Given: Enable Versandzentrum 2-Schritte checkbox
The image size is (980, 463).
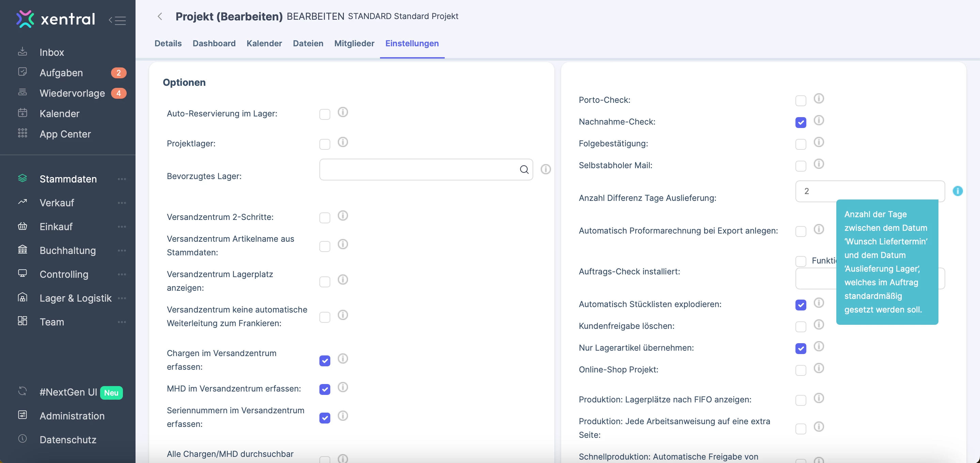Looking at the screenshot, I should (x=325, y=218).
